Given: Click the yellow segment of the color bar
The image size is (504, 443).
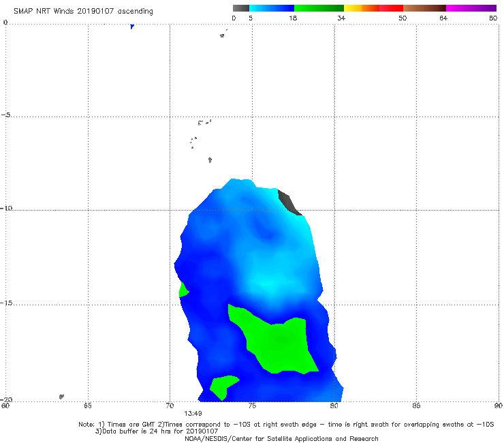Looking at the screenshot, I should coord(353,8).
